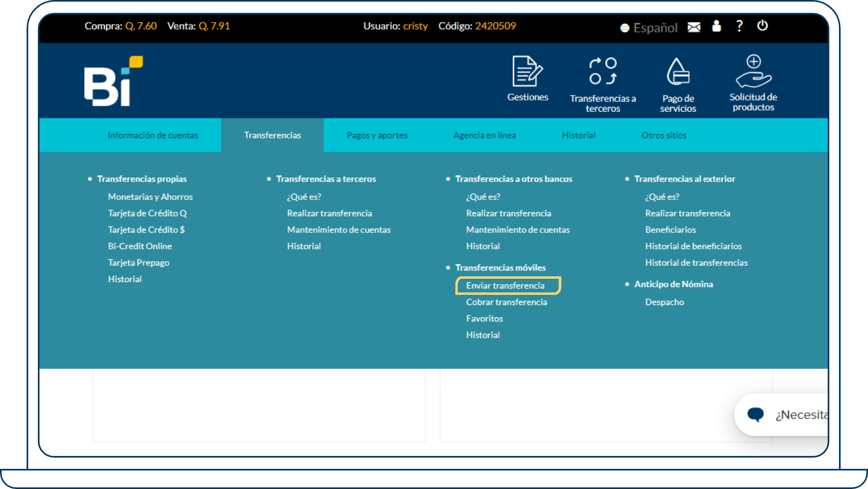Click ¿Qué es? under Transferencias a terceros
Screen dimensions: 868x489
(304, 197)
